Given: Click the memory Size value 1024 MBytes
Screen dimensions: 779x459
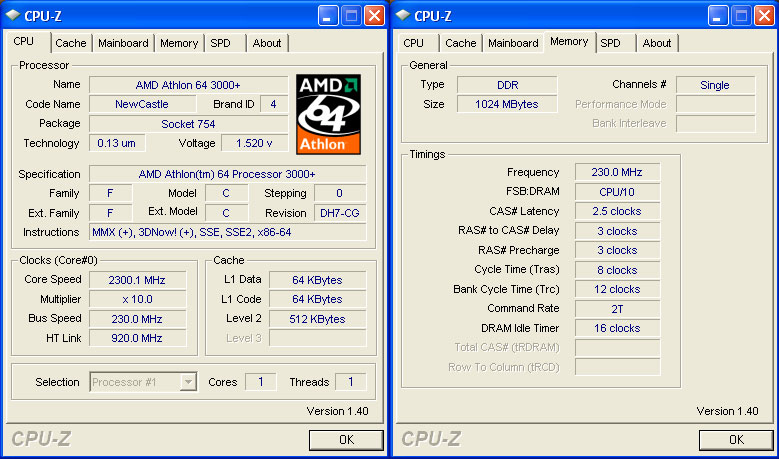Looking at the screenshot, I should (x=507, y=104).
